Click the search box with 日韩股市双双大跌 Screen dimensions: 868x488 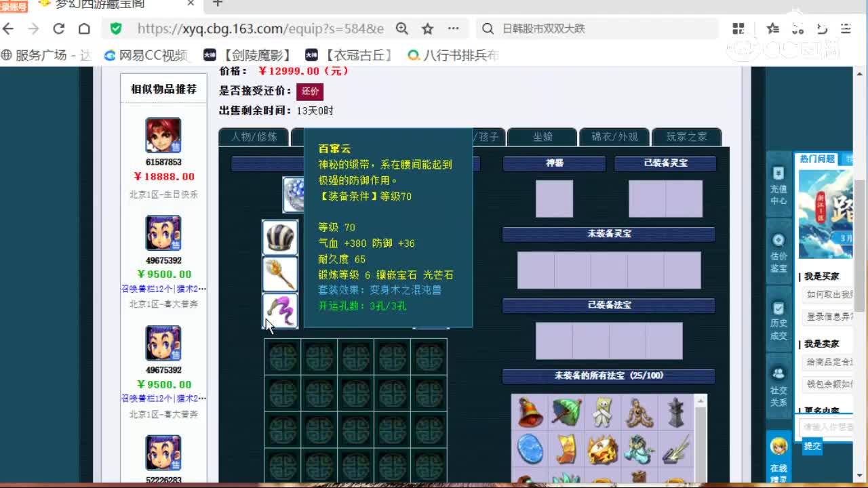coord(597,28)
